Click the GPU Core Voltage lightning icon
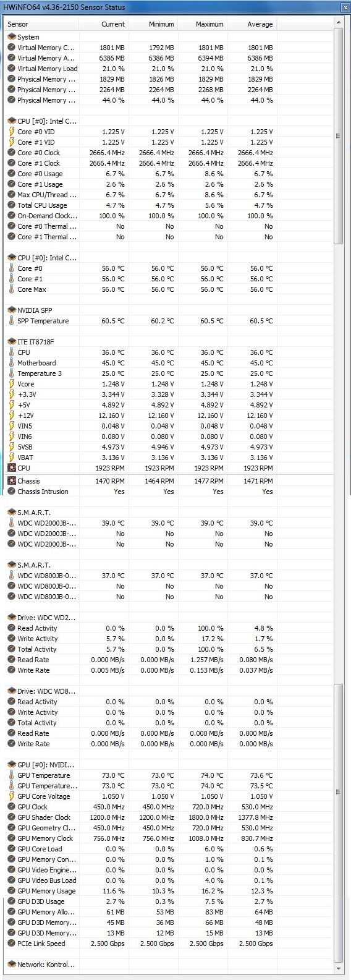This screenshot has width=351, height=980. coord(11,796)
